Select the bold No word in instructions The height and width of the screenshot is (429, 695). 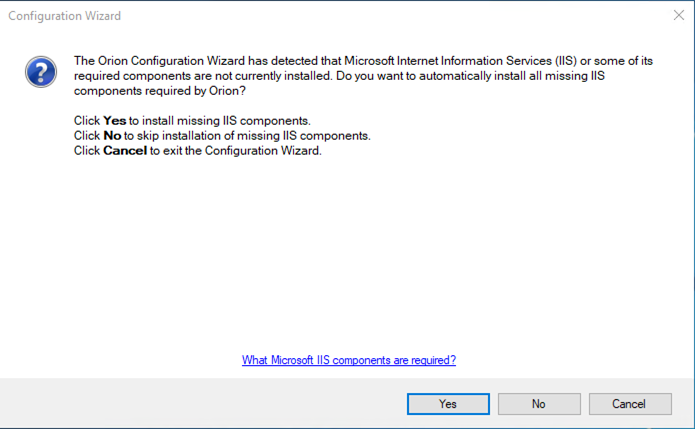tap(112, 136)
